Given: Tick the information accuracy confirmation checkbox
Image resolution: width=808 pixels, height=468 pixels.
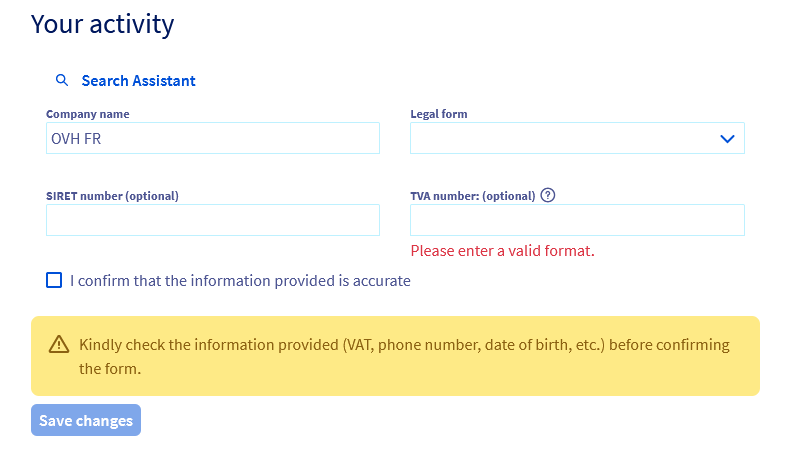Looking at the screenshot, I should click(x=55, y=280).
